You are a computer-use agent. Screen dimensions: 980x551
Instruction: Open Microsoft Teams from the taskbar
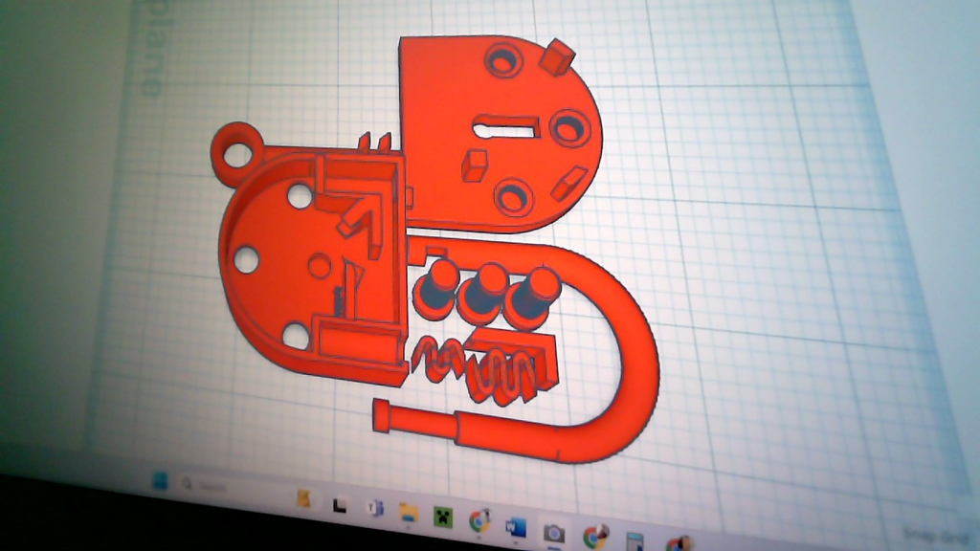coord(375,508)
